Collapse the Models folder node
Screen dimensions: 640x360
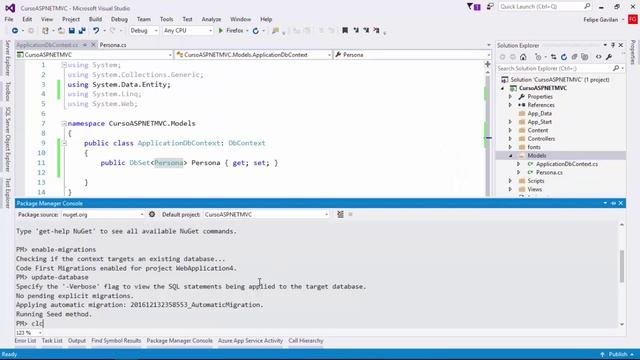510,156
